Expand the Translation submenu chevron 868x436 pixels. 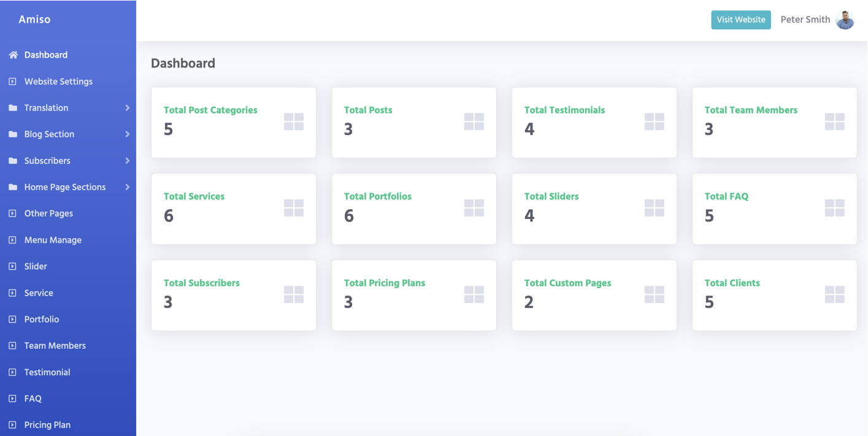click(x=128, y=108)
